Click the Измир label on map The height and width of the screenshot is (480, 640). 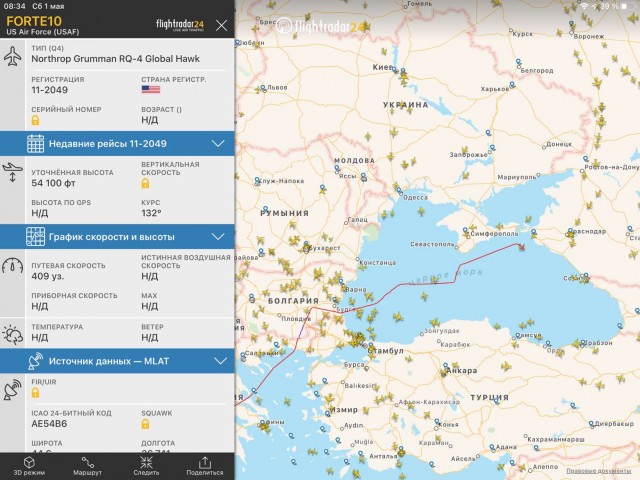coord(344,409)
